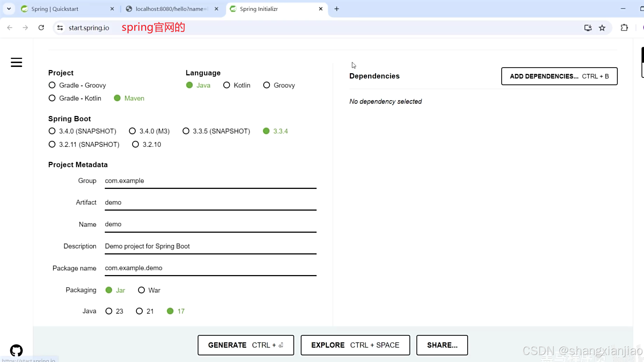The image size is (644, 362).
Task: Choose Spring Boot version 3.3.4
Action: tap(275, 131)
